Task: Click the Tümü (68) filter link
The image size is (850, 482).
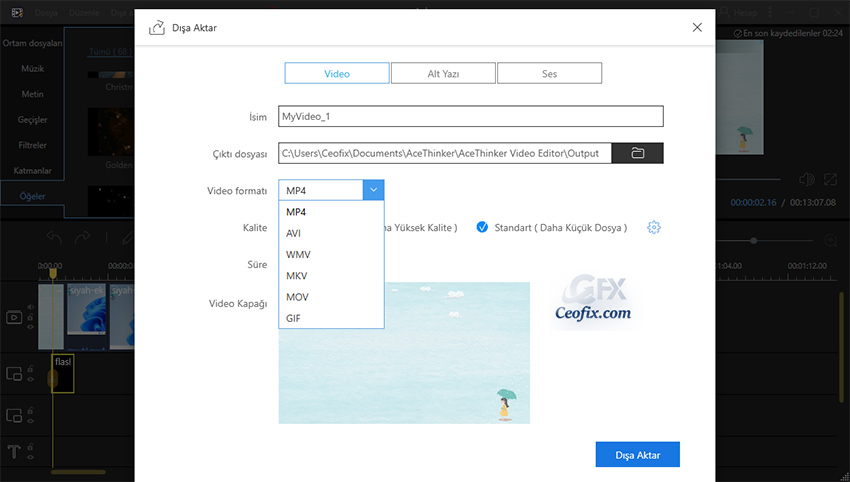Action: point(111,52)
